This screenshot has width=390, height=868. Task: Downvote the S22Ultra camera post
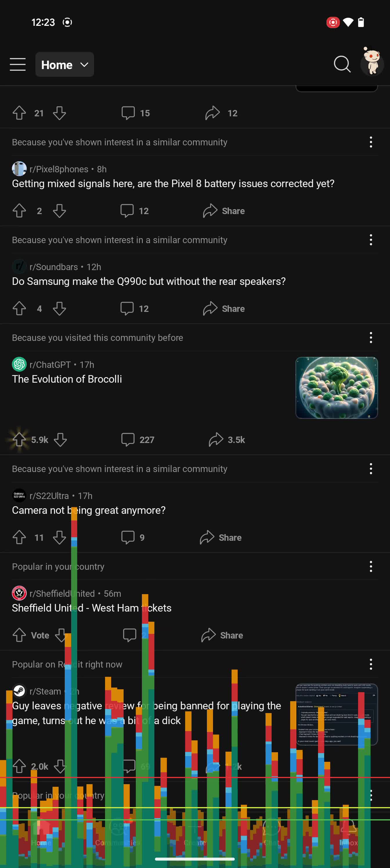click(x=59, y=538)
